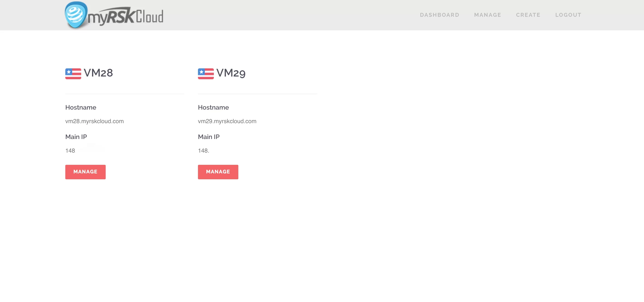Click the US flag icon beside VM28
The image size is (644, 302).
point(73,74)
